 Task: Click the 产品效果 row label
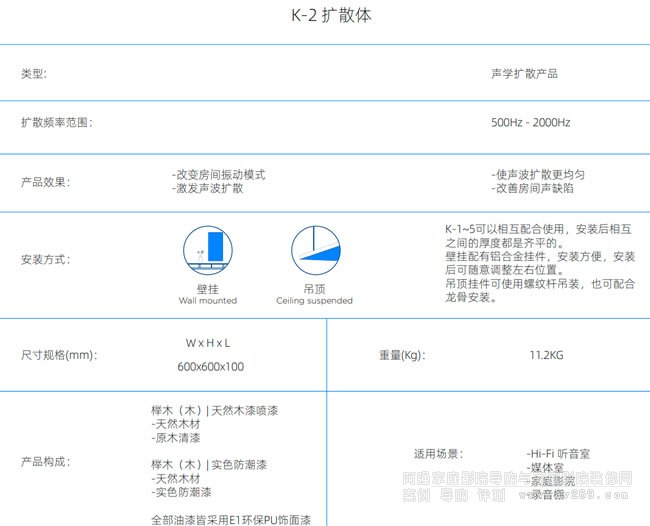coord(46,183)
